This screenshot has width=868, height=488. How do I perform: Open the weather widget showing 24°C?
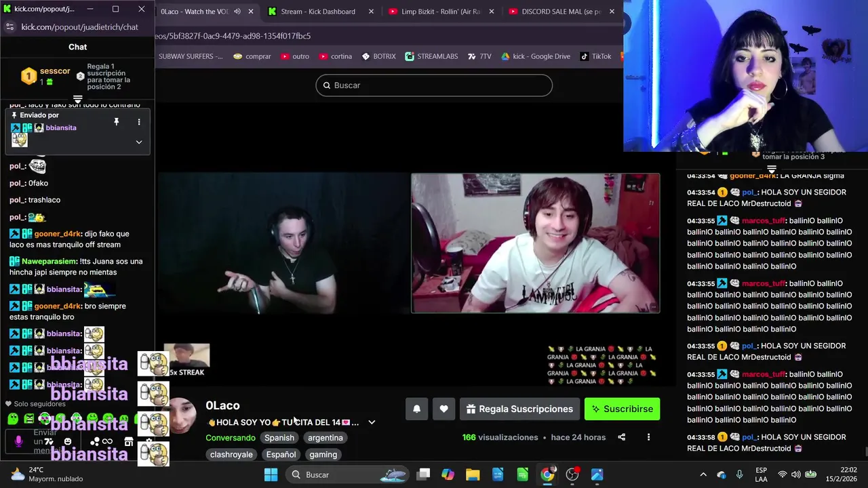pos(46,474)
